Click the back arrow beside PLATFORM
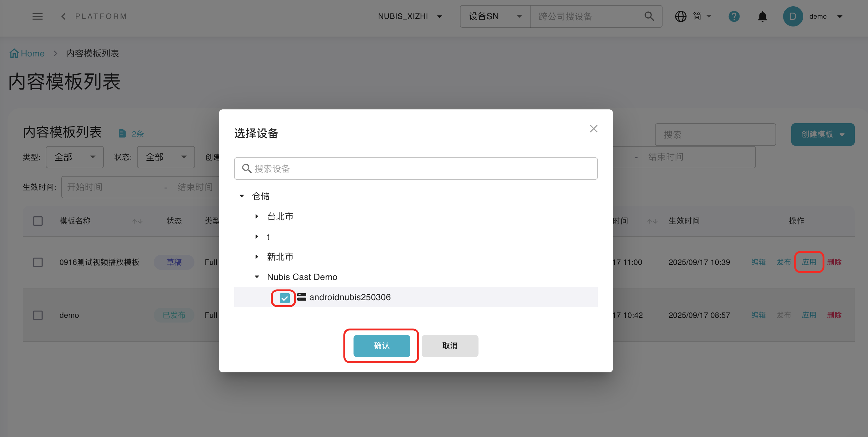Image resolution: width=868 pixels, height=437 pixels. point(63,16)
